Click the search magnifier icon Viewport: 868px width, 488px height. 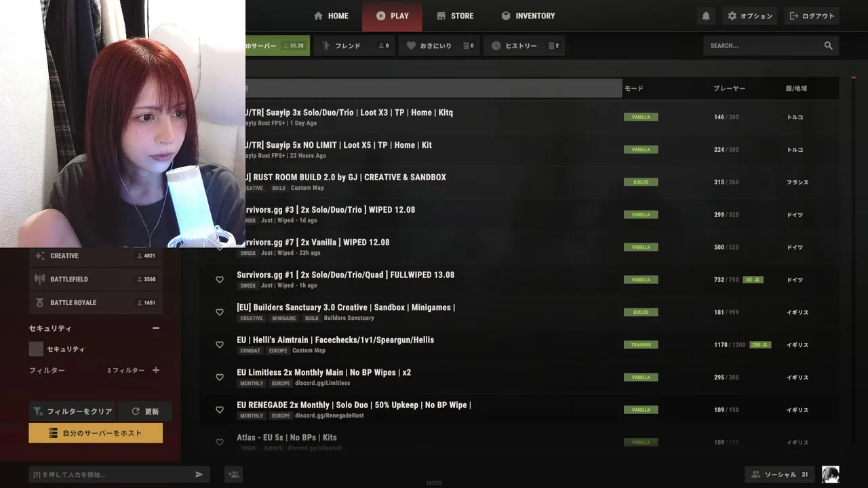point(828,45)
